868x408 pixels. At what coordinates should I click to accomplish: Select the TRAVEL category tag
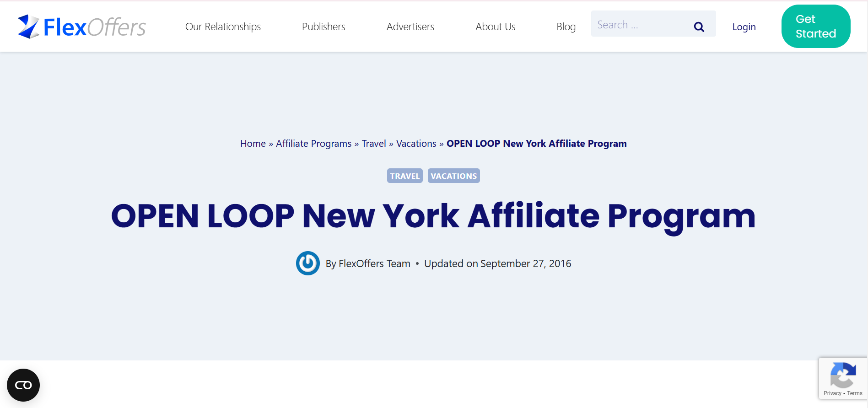tap(405, 176)
